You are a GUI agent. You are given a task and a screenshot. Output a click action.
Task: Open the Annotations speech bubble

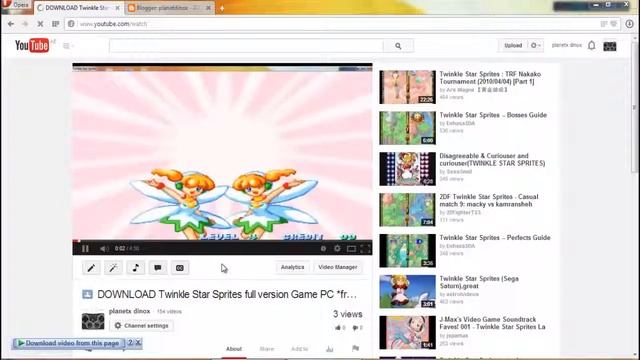click(158, 268)
